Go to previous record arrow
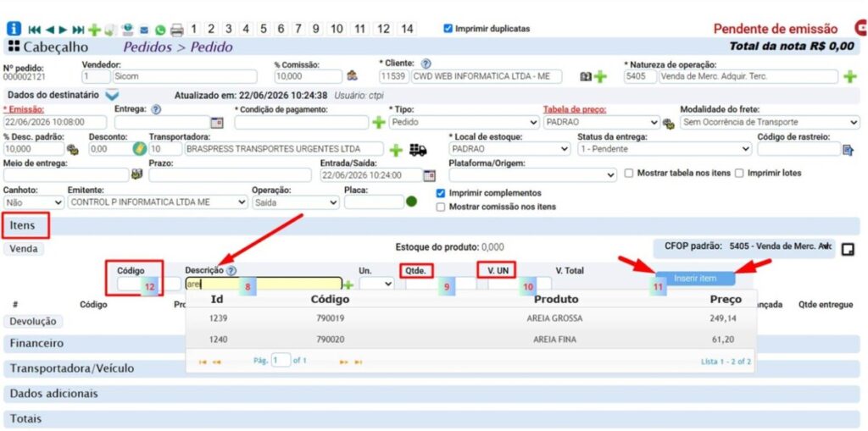Image resolution: width=868 pixels, height=431 pixels. pos(50,30)
